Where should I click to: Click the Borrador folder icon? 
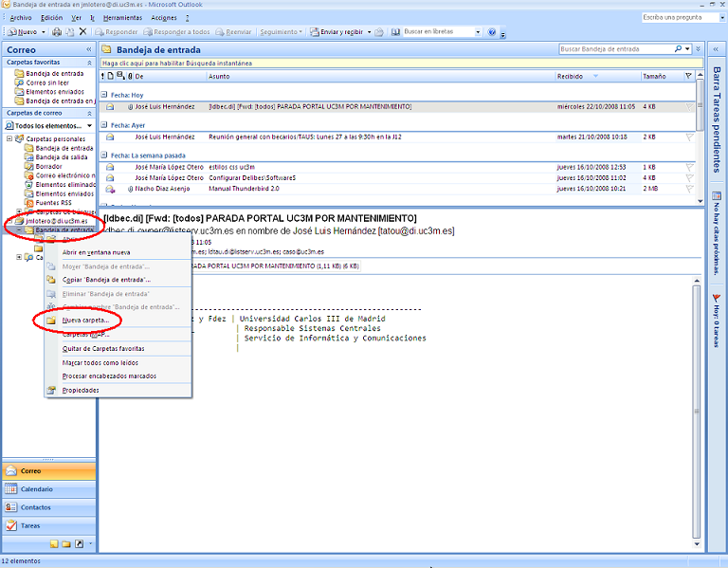[28, 166]
